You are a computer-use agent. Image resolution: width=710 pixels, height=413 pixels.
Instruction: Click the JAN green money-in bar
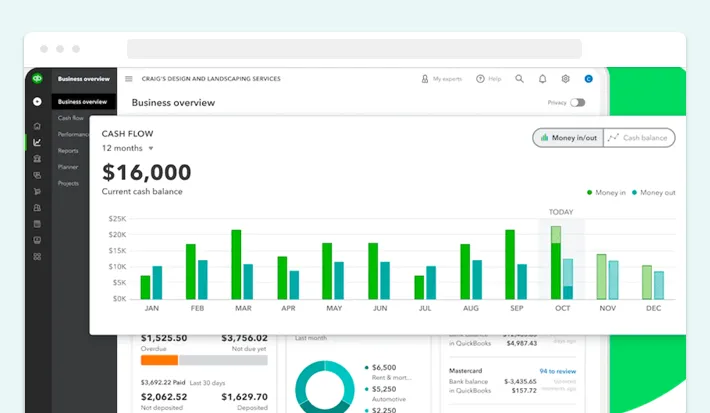click(145, 287)
